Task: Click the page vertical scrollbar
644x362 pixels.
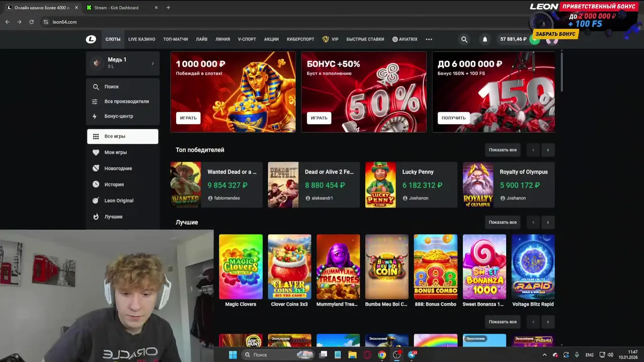Action: click(x=561, y=71)
